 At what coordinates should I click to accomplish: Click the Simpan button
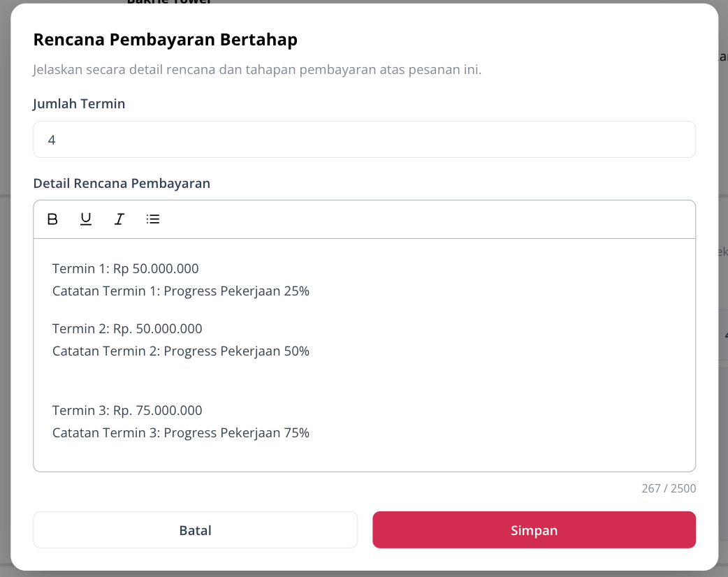[534, 529]
